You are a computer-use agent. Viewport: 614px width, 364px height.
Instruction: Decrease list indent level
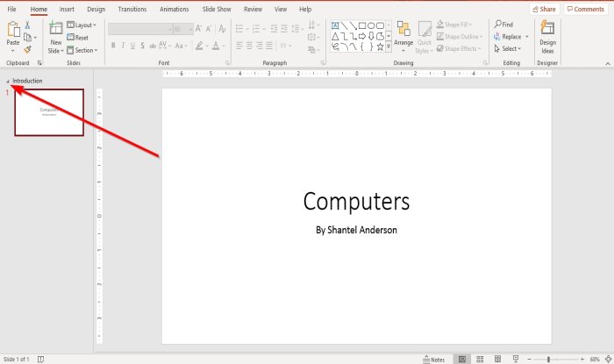pyautogui.click(x=274, y=29)
